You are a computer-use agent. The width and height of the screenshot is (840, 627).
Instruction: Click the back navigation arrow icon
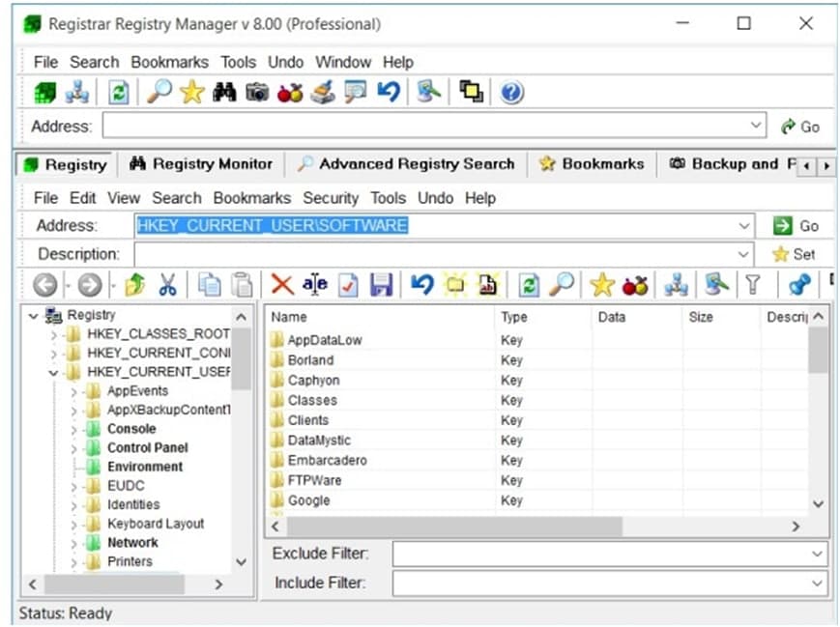coord(44,284)
